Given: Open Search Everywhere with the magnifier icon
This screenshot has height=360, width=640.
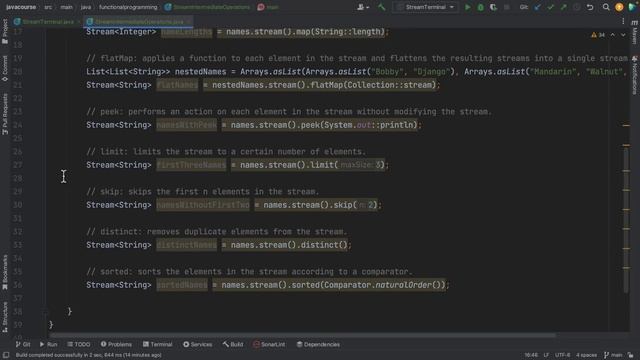Looking at the screenshot, I should pos(606,7).
